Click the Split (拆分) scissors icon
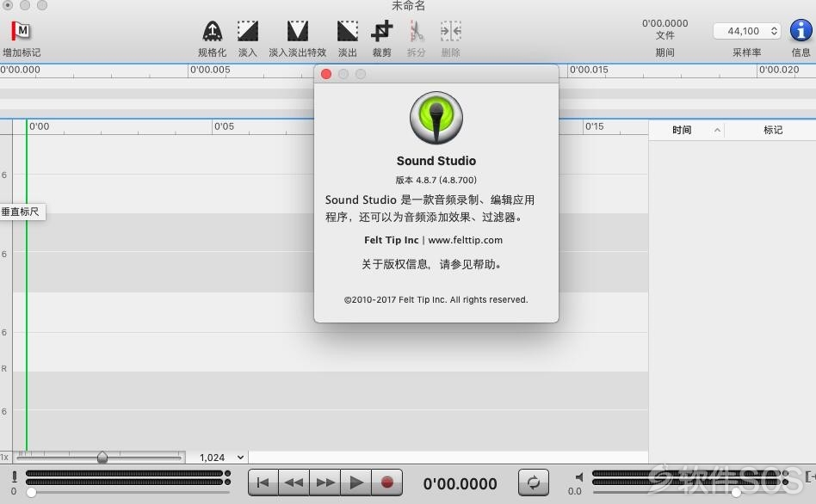This screenshot has width=816, height=504. pos(417,31)
